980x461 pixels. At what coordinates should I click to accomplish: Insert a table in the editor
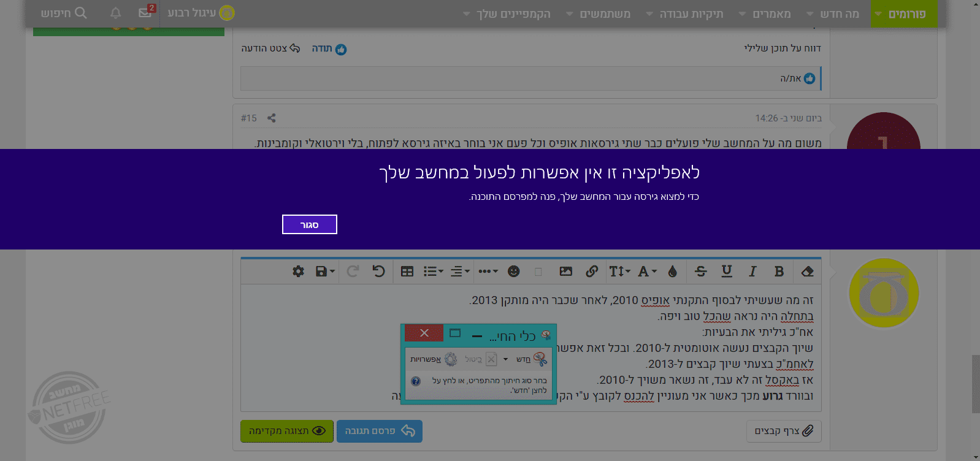[407, 271]
